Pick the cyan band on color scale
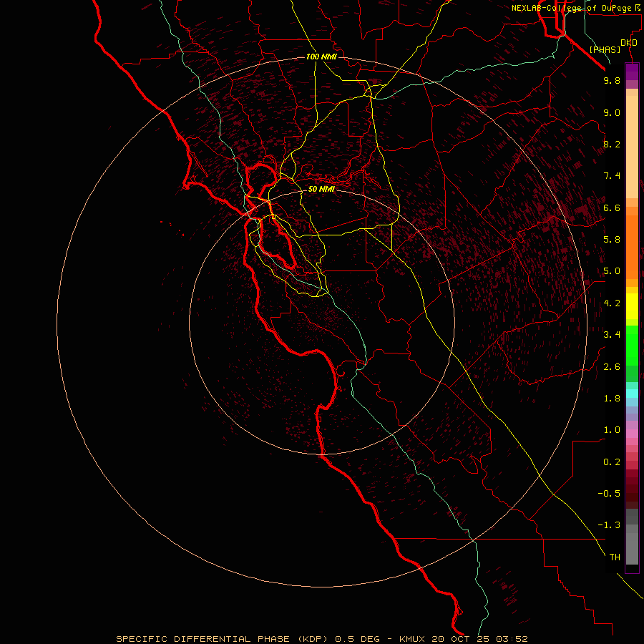This screenshot has width=644, height=644. (x=632, y=394)
